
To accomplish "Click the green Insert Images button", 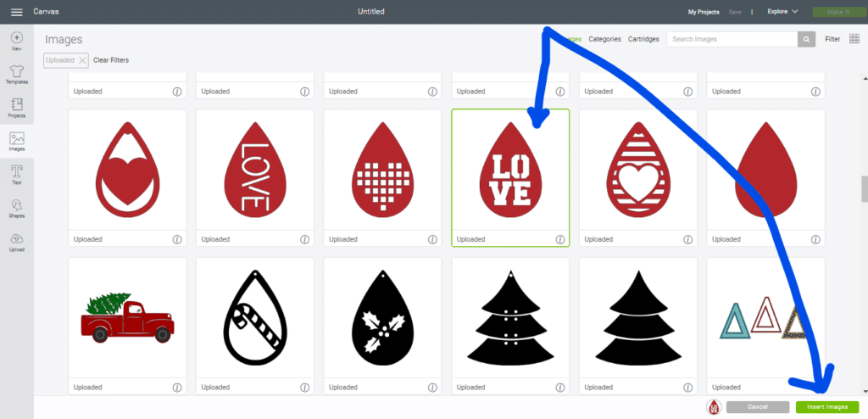I will click(827, 407).
